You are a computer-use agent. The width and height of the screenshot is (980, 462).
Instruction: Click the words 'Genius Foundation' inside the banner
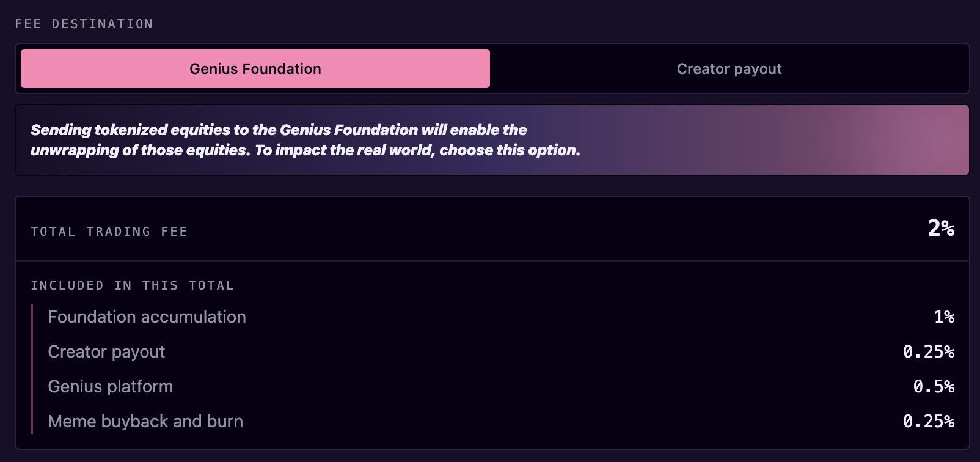click(349, 130)
